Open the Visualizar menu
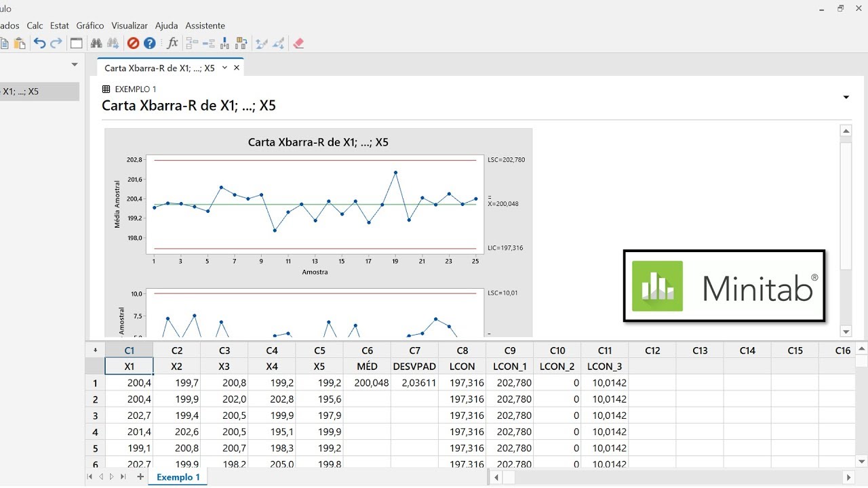The image size is (868, 488). coord(130,26)
